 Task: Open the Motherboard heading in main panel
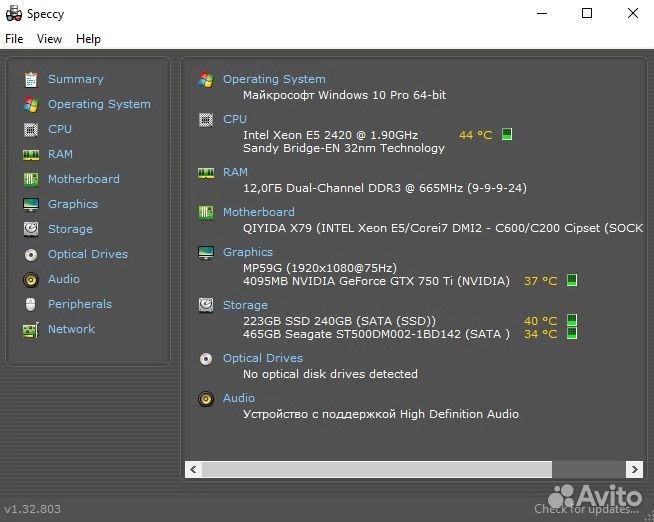click(258, 212)
